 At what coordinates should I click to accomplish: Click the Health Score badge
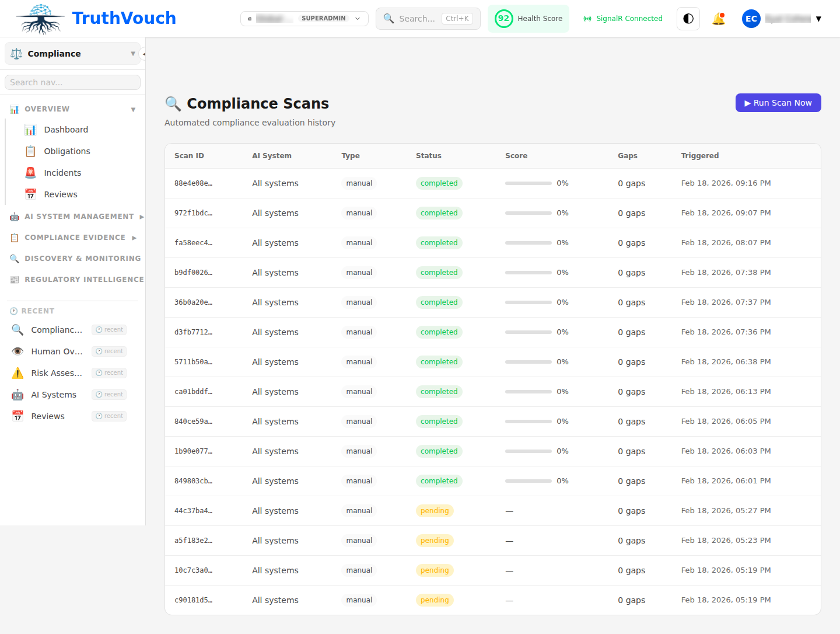click(528, 18)
